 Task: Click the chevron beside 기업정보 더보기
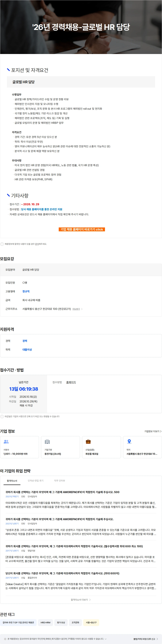coord(160,431)
